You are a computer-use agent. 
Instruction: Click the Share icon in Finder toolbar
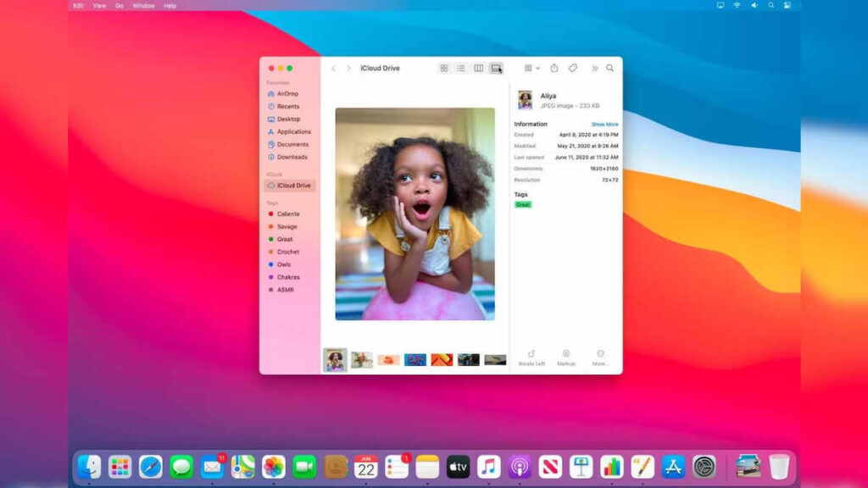tap(554, 68)
